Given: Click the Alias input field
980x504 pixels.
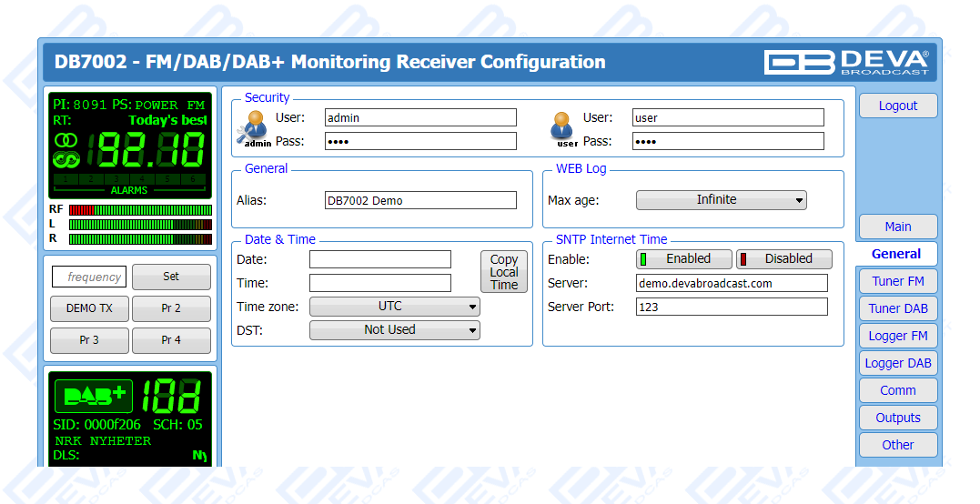Looking at the screenshot, I should [x=420, y=200].
